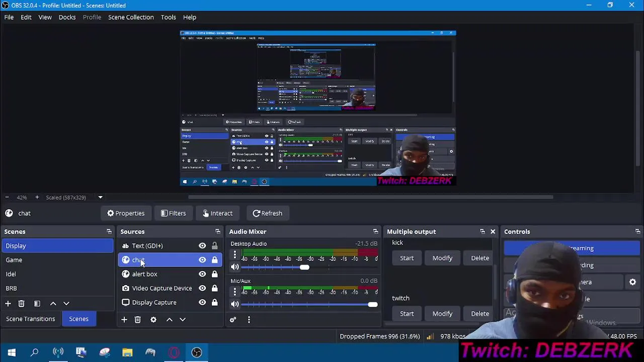Viewport: 644px width, 362px height.
Task: Move scene down arrow in Scenes dock
Action: pos(66,304)
